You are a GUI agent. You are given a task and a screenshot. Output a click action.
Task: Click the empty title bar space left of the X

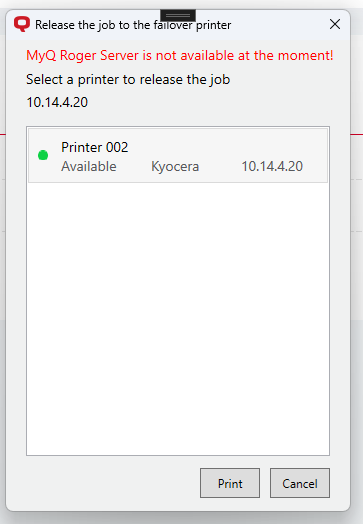(277, 25)
